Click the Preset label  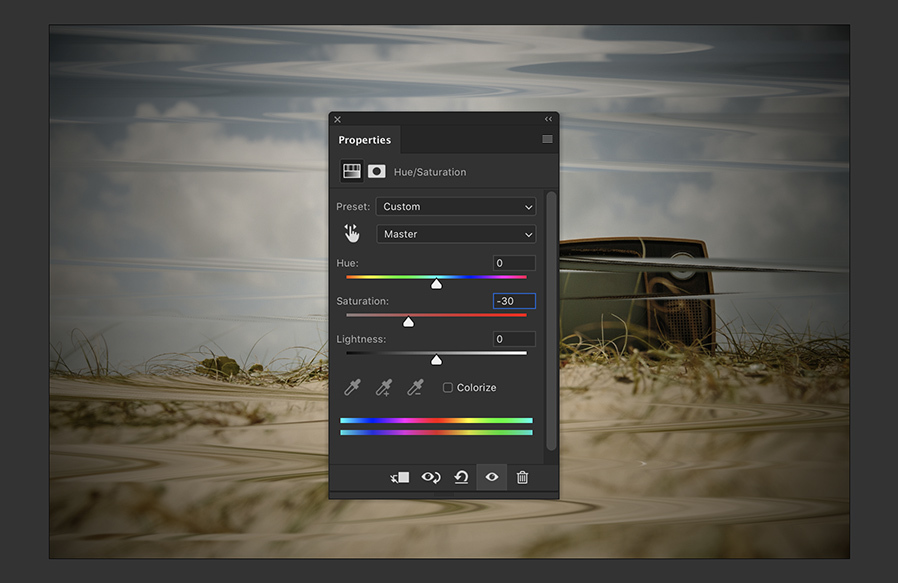353,207
